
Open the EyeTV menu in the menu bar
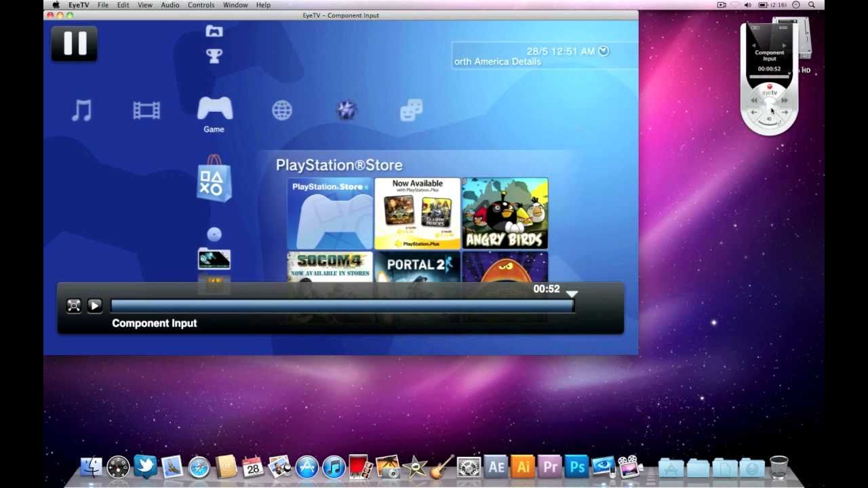coord(79,5)
